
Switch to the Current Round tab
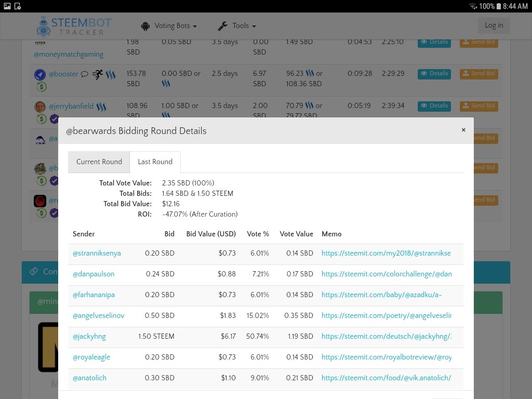tap(99, 162)
